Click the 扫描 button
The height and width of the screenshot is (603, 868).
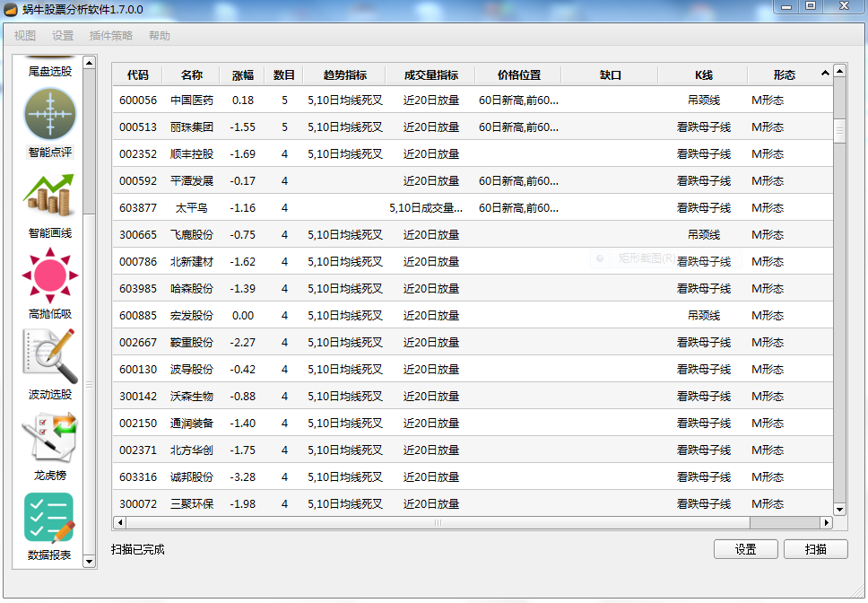(815, 549)
